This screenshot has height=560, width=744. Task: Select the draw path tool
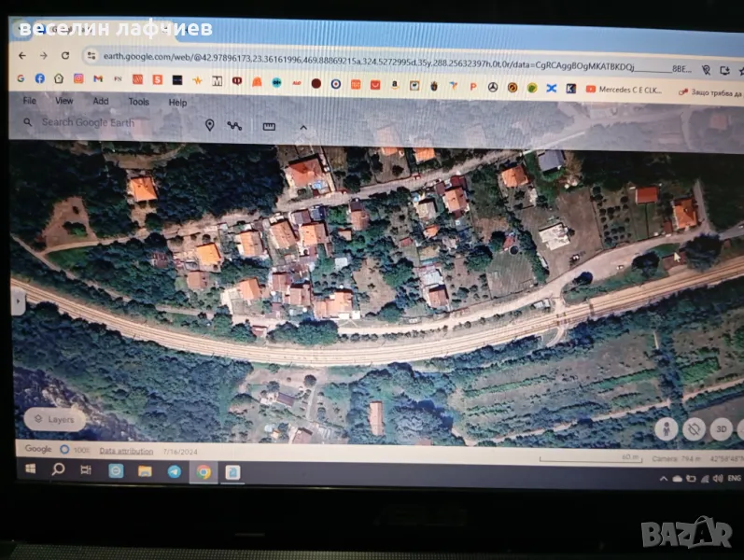click(x=234, y=126)
